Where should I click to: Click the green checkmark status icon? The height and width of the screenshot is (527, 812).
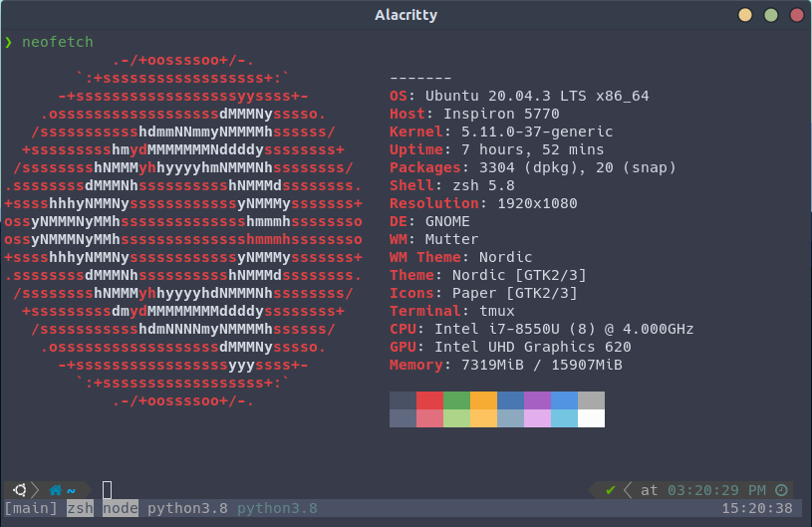pos(611,490)
